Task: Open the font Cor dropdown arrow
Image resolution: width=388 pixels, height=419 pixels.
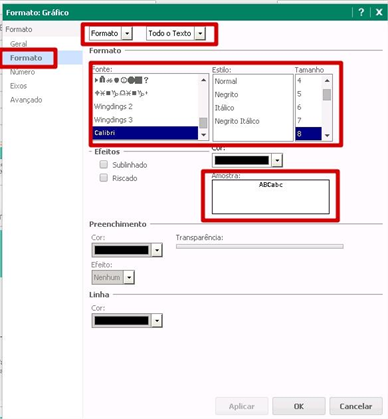Action: [x=277, y=160]
